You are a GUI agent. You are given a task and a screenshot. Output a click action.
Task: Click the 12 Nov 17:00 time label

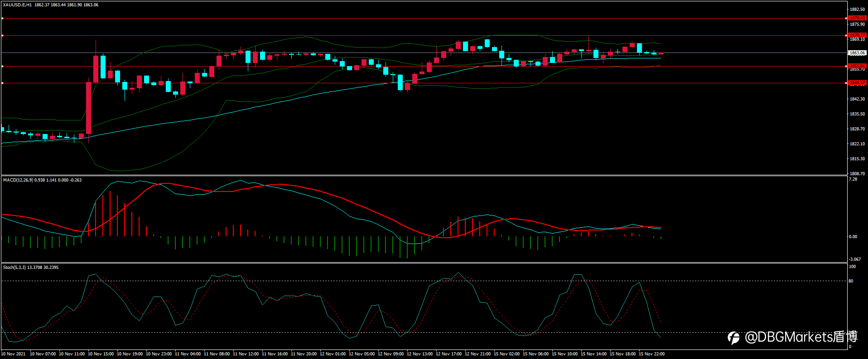click(448, 354)
